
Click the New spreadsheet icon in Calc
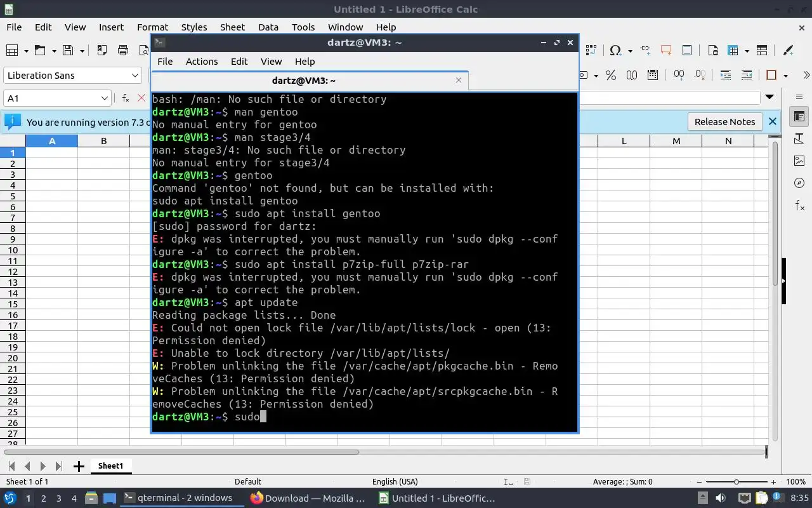point(11,50)
